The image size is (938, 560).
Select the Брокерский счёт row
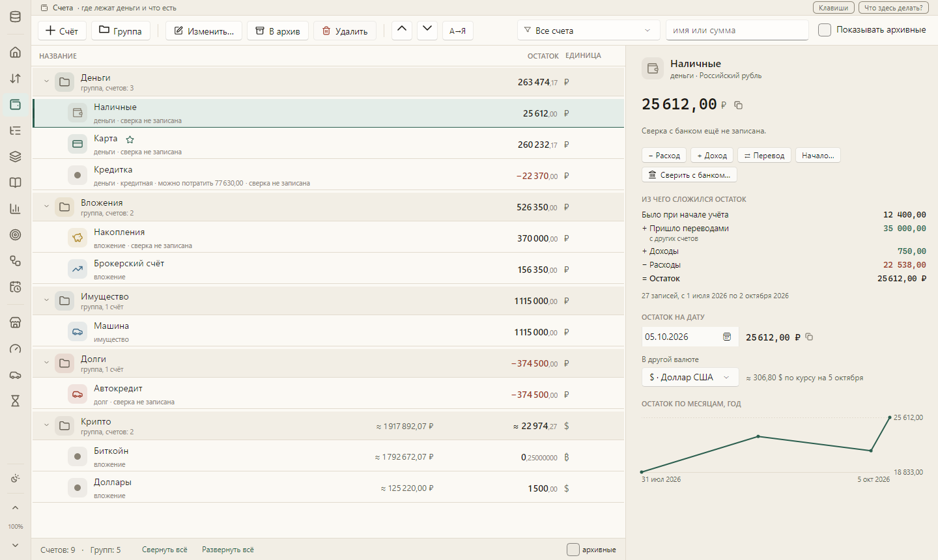click(x=328, y=268)
